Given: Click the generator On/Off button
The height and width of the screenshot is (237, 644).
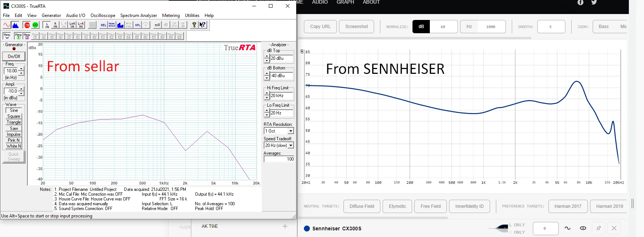Looking at the screenshot, I should pyautogui.click(x=14, y=56).
